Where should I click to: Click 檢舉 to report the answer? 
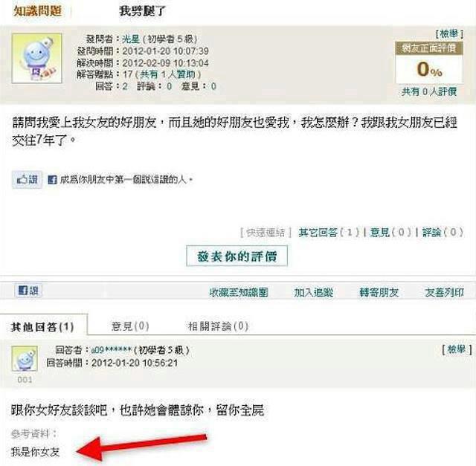coord(457,349)
